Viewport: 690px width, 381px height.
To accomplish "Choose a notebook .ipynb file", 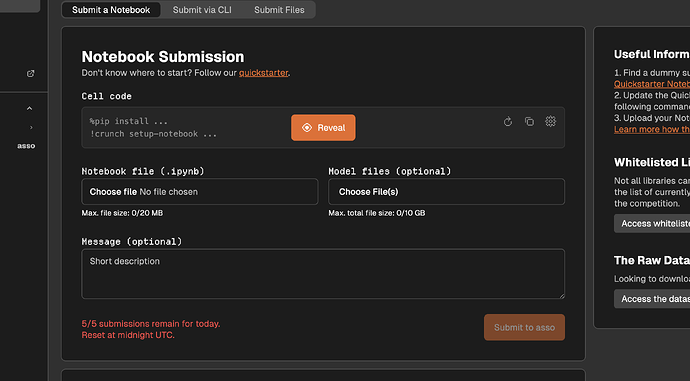I will (200, 191).
